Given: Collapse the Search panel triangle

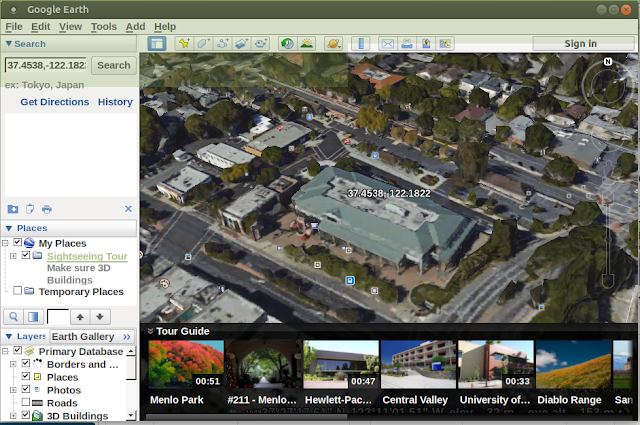Looking at the screenshot, I should [9, 43].
